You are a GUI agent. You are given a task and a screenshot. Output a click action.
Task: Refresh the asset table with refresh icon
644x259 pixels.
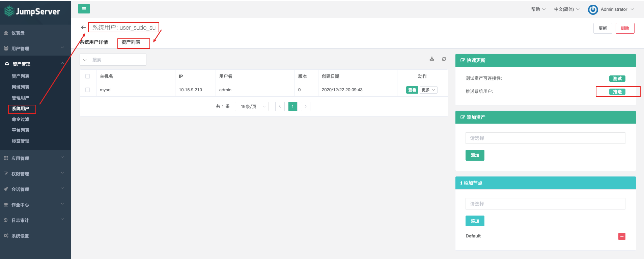pos(444,59)
